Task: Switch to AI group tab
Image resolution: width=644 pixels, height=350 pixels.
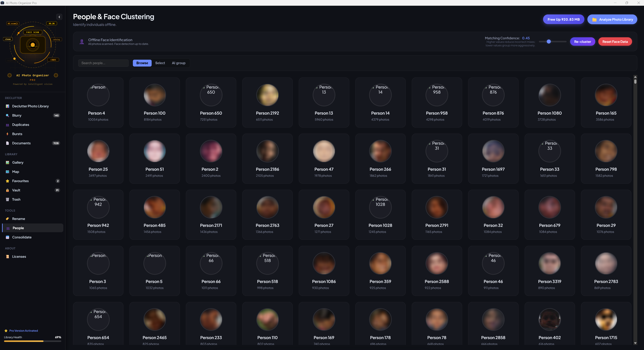Action: click(x=179, y=63)
